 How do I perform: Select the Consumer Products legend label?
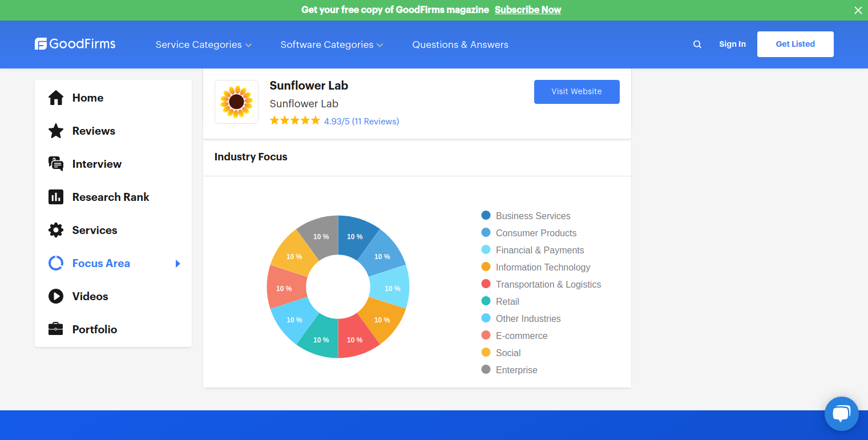tap(536, 233)
